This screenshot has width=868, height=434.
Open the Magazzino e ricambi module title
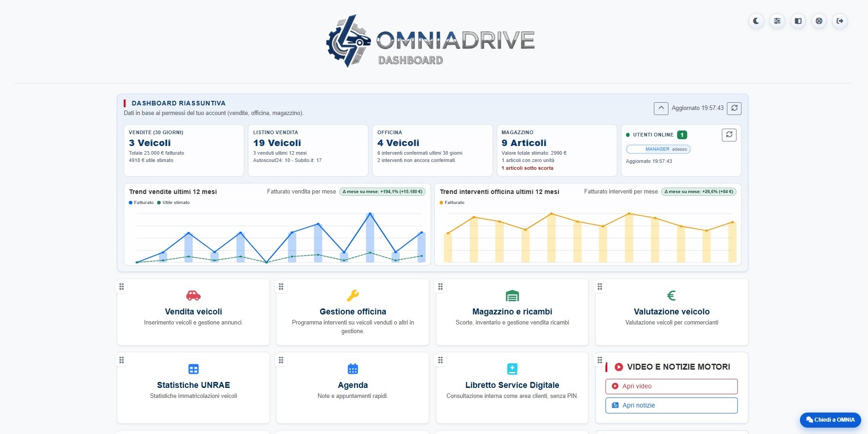tap(512, 312)
